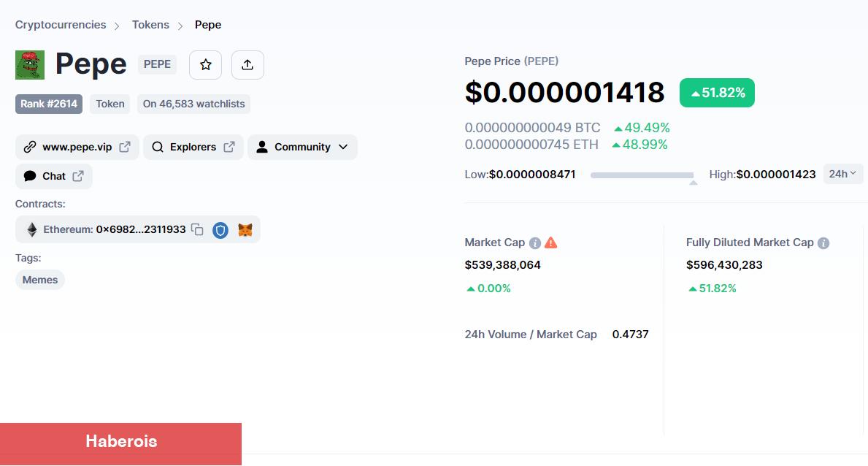
Task: Click the Pepe Price (PEPE) heading
Action: tap(512, 61)
